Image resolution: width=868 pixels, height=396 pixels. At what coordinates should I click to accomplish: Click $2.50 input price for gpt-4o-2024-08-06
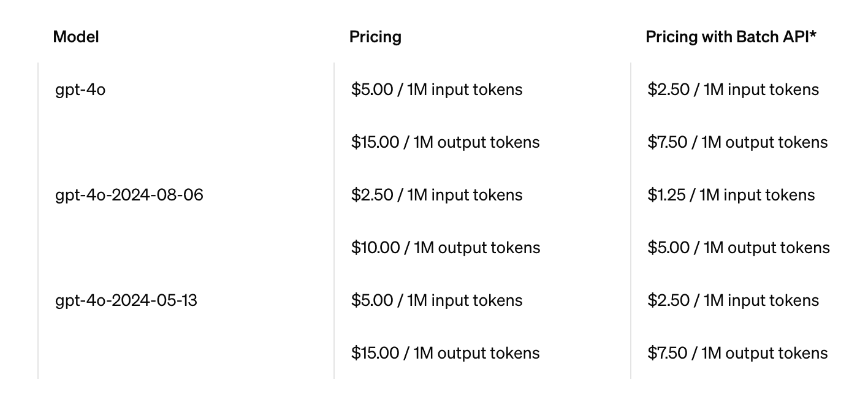pyautogui.click(x=437, y=195)
